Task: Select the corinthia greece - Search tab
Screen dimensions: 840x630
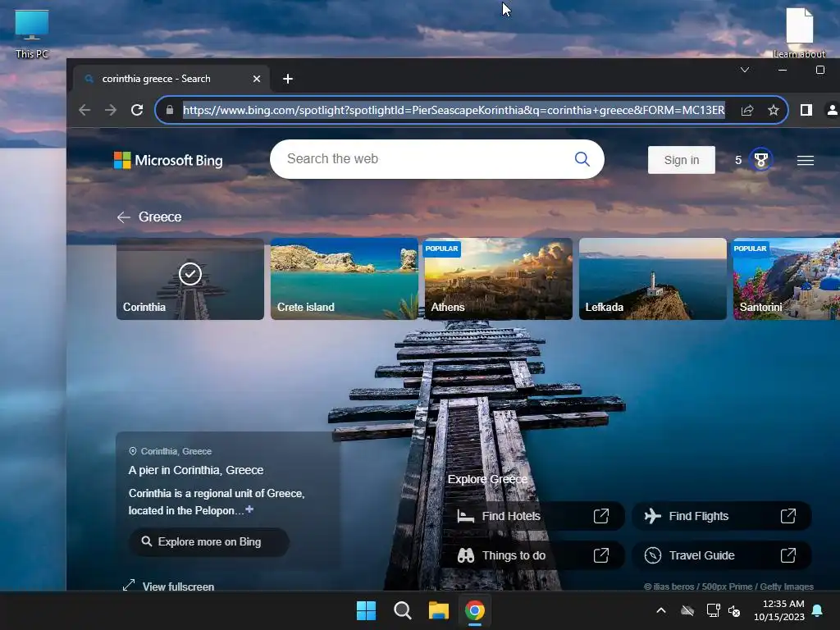Action: (x=171, y=79)
